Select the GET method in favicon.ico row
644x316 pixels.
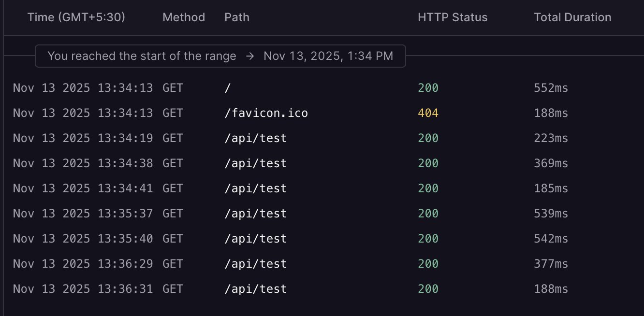(173, 113)
